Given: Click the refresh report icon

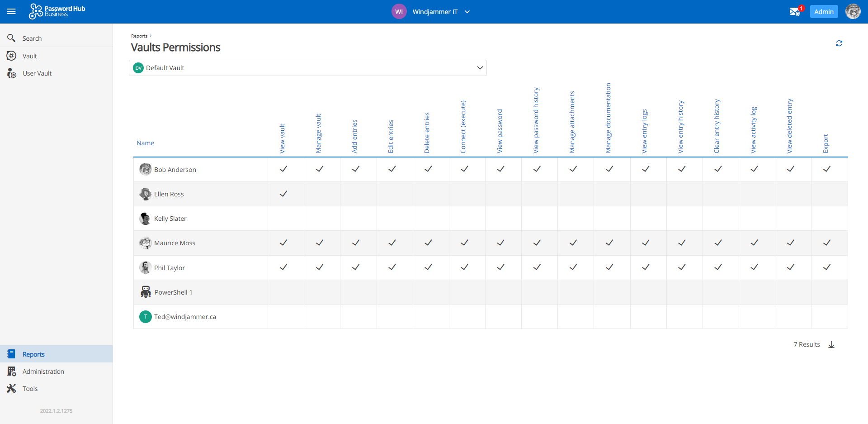Looking at the screenshot, I should 839,43.
